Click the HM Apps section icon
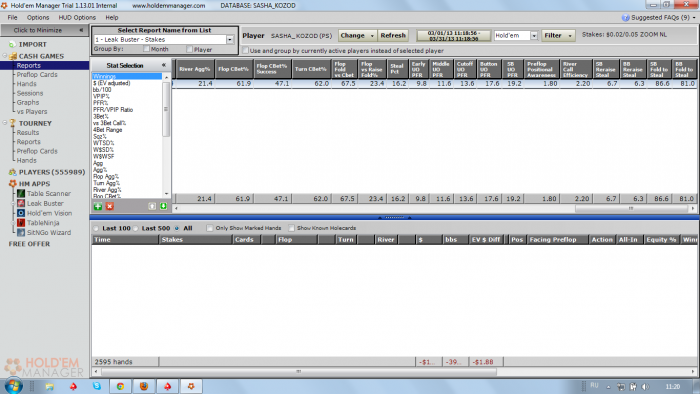The height and width of the screenshot is (394, 700). pos(12,184)
